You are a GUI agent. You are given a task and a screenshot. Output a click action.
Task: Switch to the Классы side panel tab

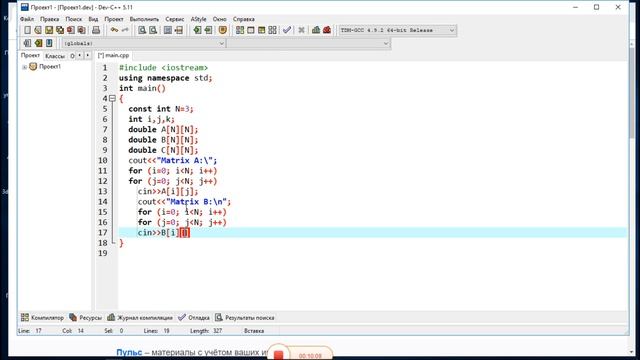55,56
